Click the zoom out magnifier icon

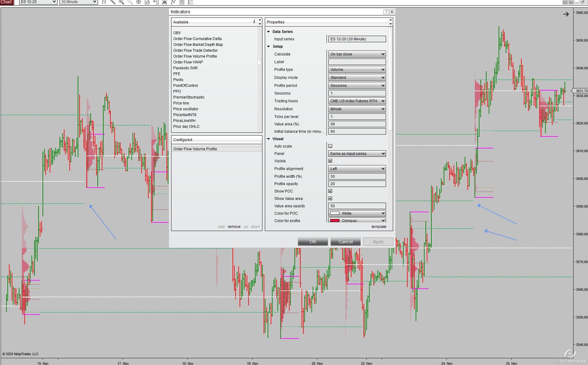tap(130, 2)
